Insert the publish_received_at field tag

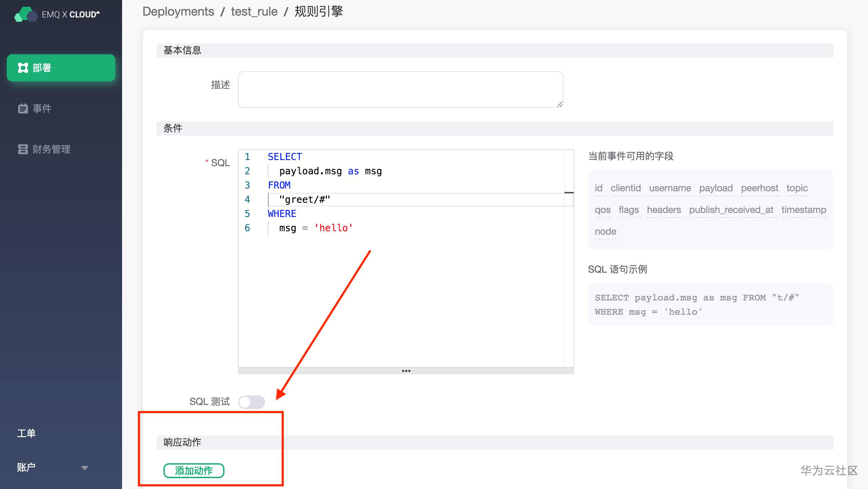pos(731,210)
